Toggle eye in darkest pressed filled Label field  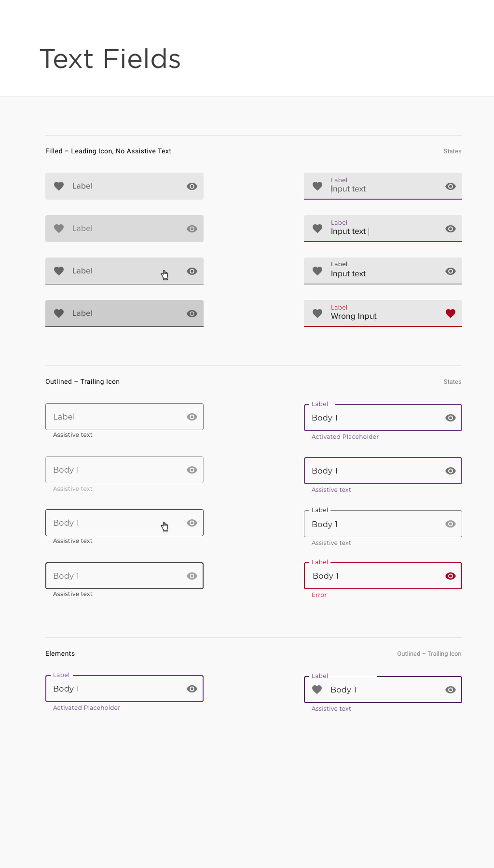192,313
